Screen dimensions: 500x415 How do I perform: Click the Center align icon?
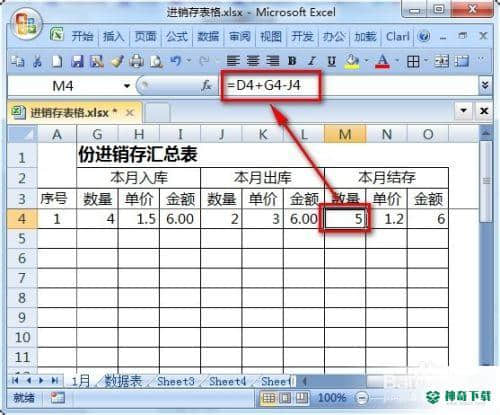(253, 61)
